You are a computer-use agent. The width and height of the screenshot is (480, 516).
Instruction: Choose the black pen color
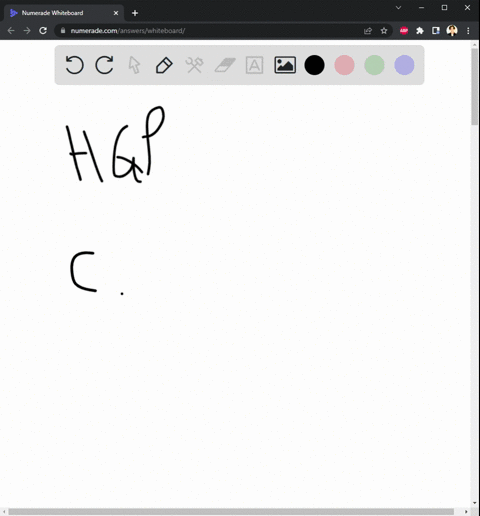[x=314, y=65]
